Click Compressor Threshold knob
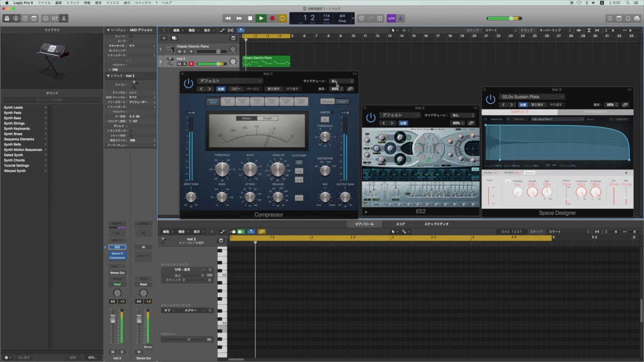 pos(222,169)
